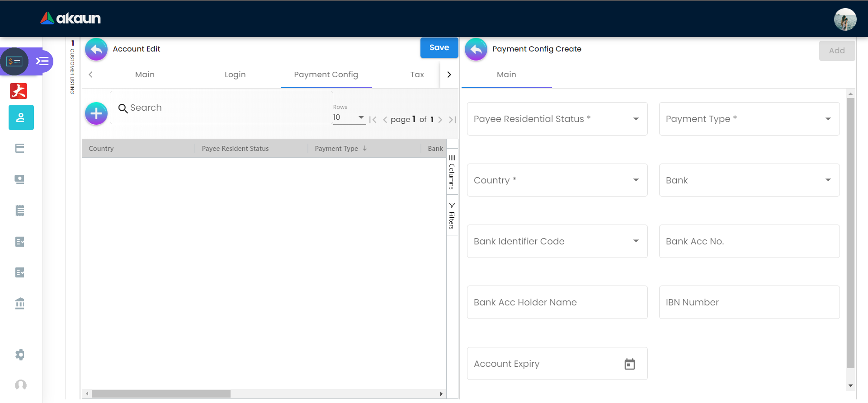Click the horizontal scrollbar under the table
Image resolution: width=868 pixels, height=403 pixels.
point(161,394)
